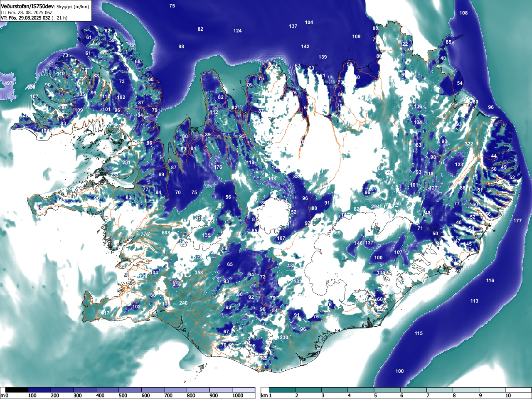Click the 1000 label on the meters legend
This screenshot has width=532, height=399.
tap(238, 396)
